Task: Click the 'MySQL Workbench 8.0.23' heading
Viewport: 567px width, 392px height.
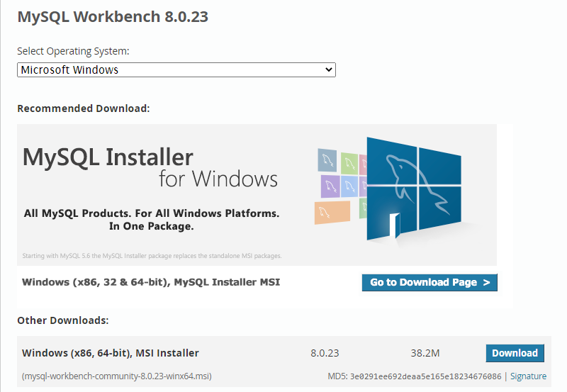Action: 113,16
